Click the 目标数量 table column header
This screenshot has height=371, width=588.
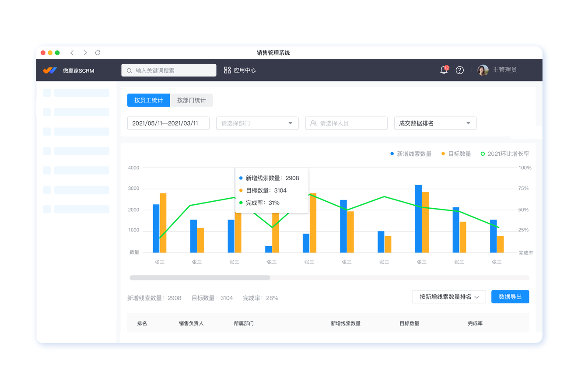click(409, 324)
